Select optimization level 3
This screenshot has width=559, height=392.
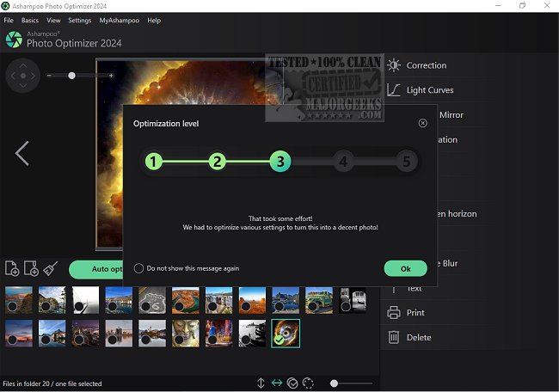pos(280,162)
